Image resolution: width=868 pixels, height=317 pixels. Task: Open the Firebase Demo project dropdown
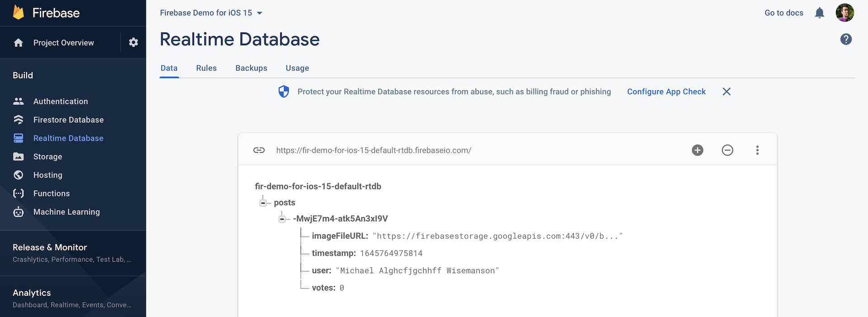tap(211, 13)
